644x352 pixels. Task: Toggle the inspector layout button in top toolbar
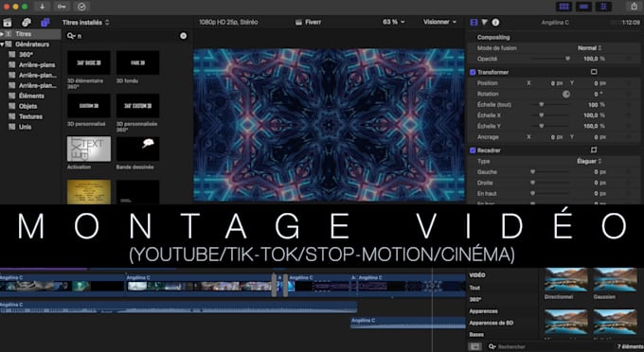pyautogui.click(x=604, y=7)
